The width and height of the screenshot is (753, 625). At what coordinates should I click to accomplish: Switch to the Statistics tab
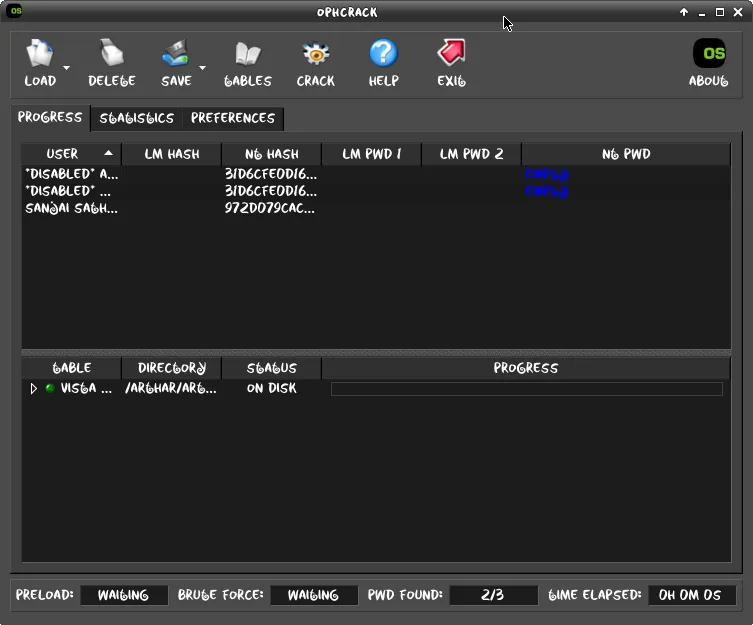(136, 118)
